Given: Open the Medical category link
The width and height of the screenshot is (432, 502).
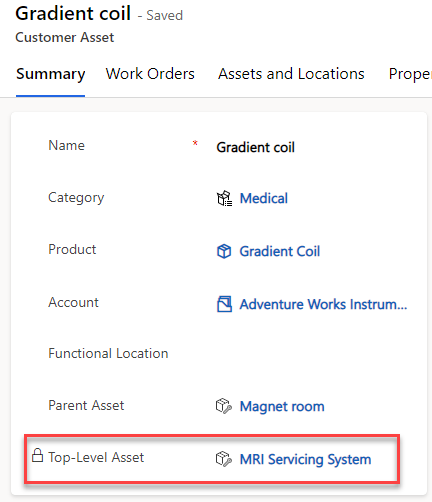Looking at the screenshot, I should [x=264, y=198].
